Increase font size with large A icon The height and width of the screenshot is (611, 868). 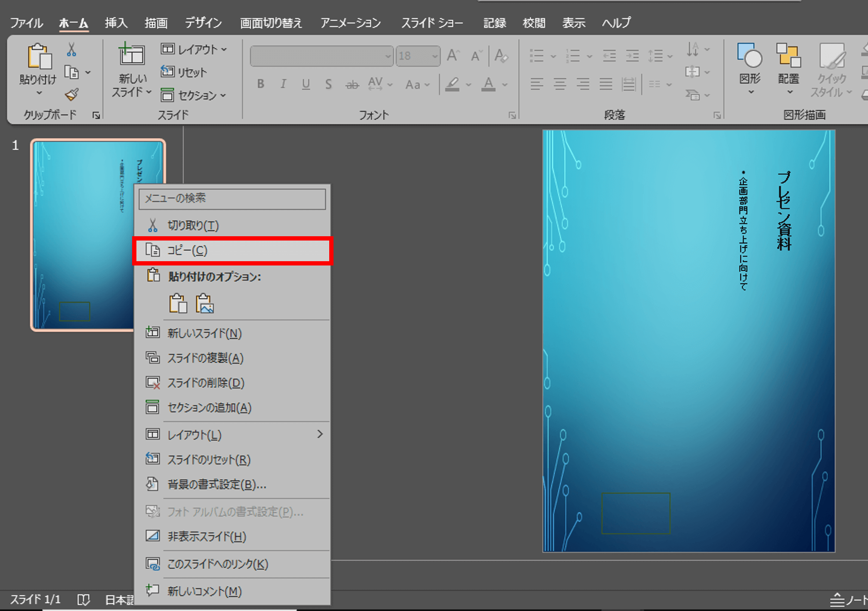453,56
